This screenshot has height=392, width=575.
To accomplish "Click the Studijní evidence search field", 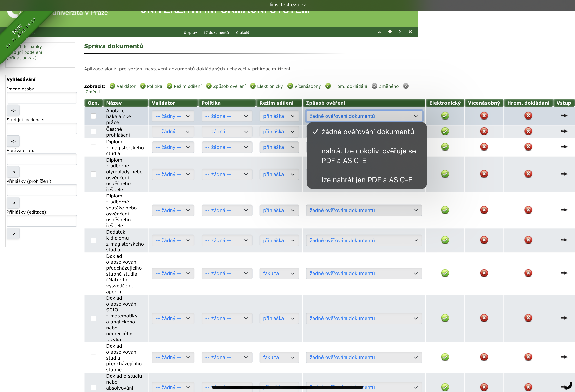I will [x=42, y=128].
